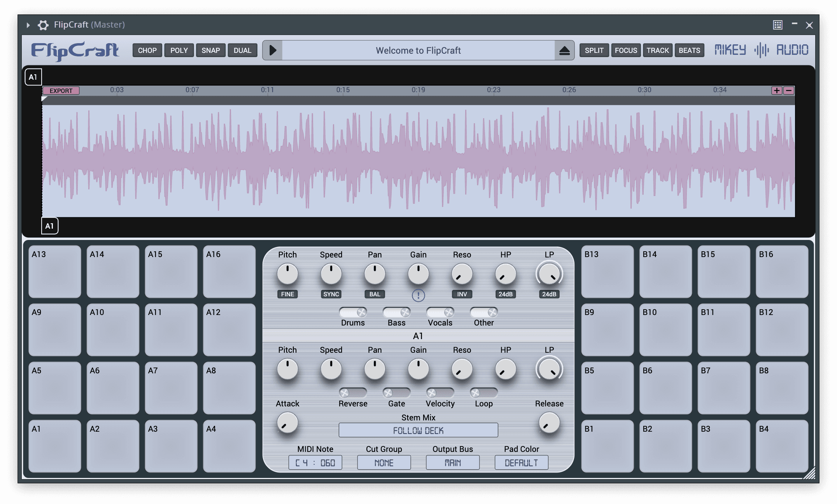Toggle the Bass stem switch

[396, 312]
